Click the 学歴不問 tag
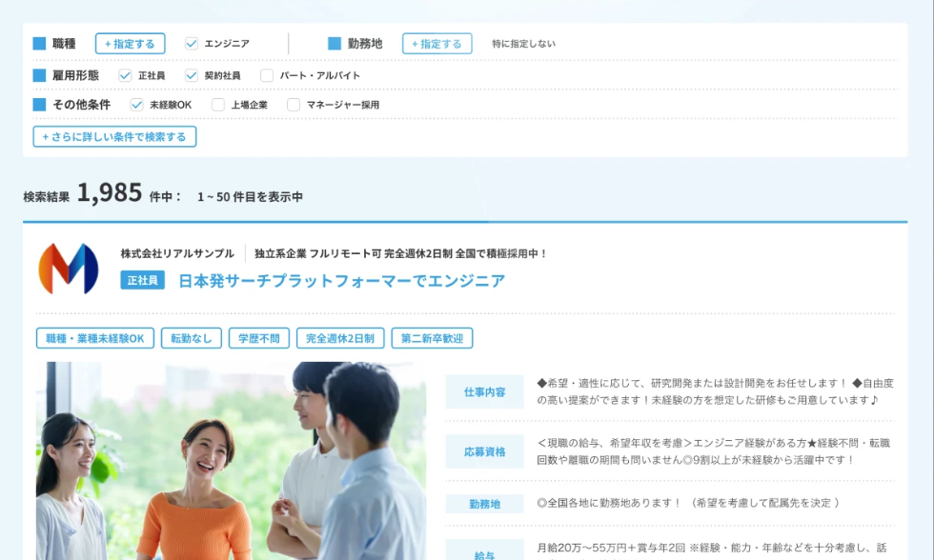Image resolution: width=934 pixels, height=560 pixels. pyautogui.click(x=258, y=338)
